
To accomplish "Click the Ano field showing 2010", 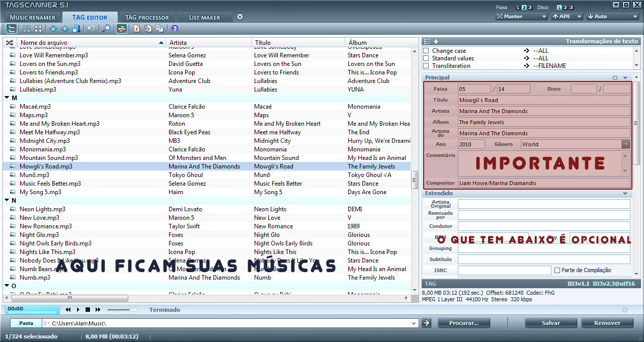I will [x=471, y=144].
